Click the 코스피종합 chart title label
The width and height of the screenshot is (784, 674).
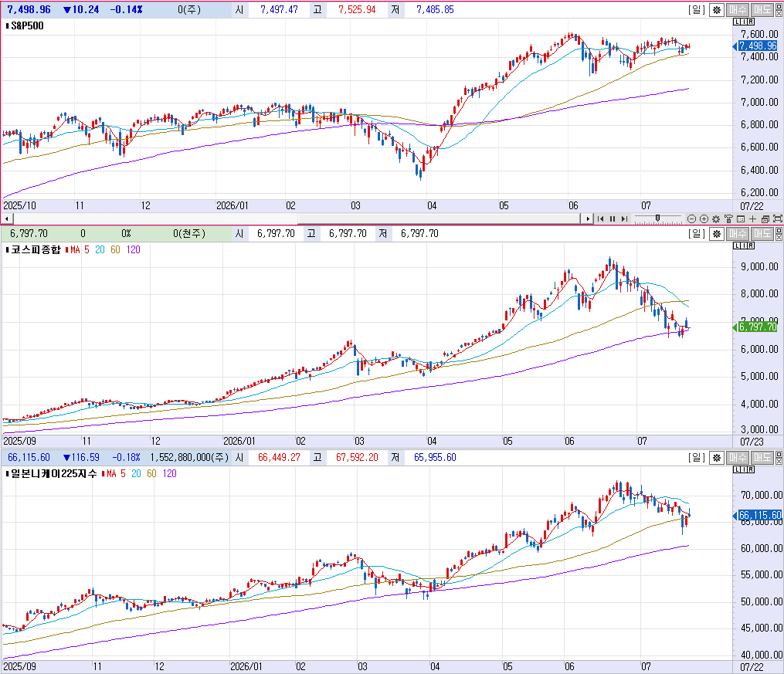point(36,249)
